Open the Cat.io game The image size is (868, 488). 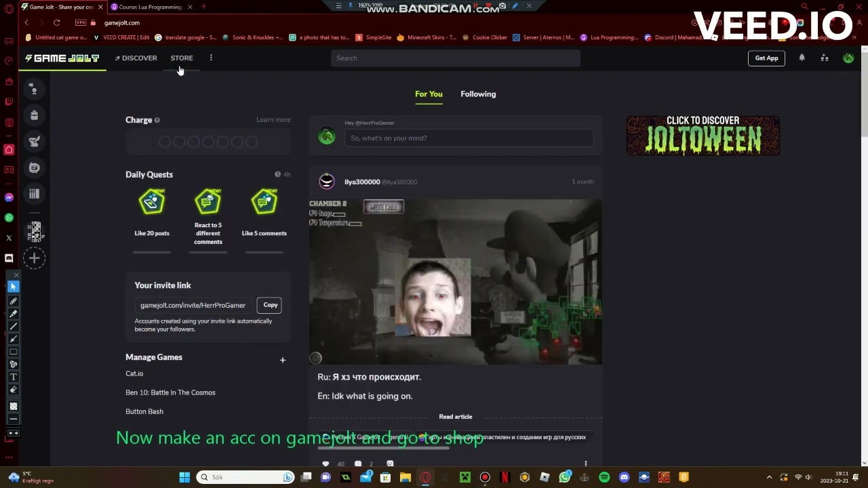pos(134,373)
